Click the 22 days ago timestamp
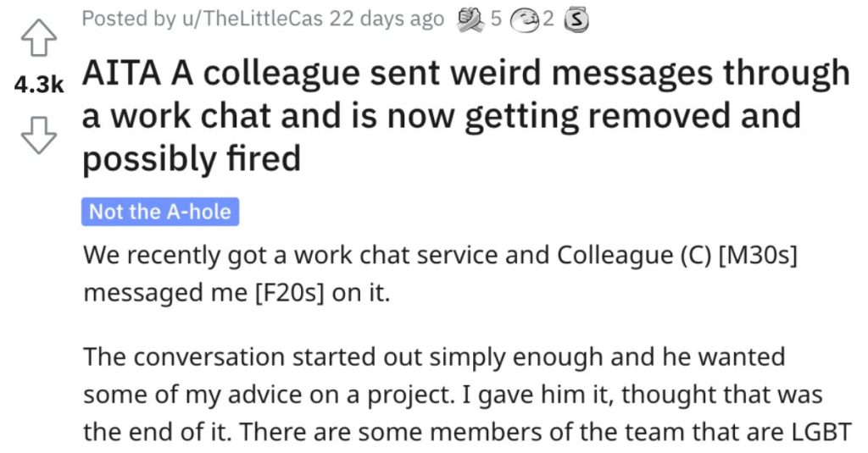Viewport: 868px width, 453px height. click(387, 19)
